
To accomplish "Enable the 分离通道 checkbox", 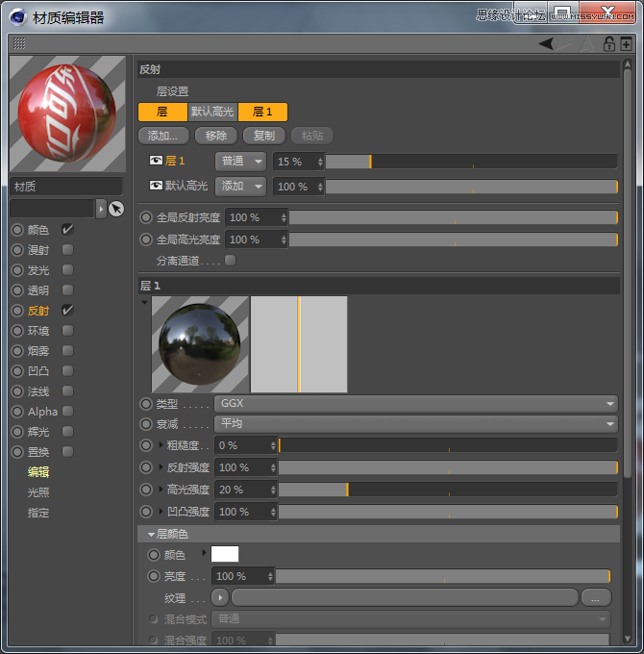I will tap(230, 261).
